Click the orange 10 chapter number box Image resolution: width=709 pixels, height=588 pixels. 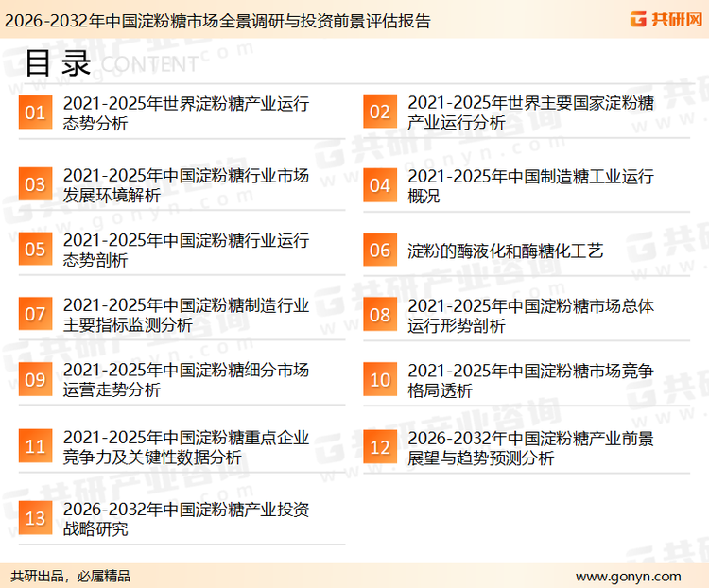click(x=380, y=379)
